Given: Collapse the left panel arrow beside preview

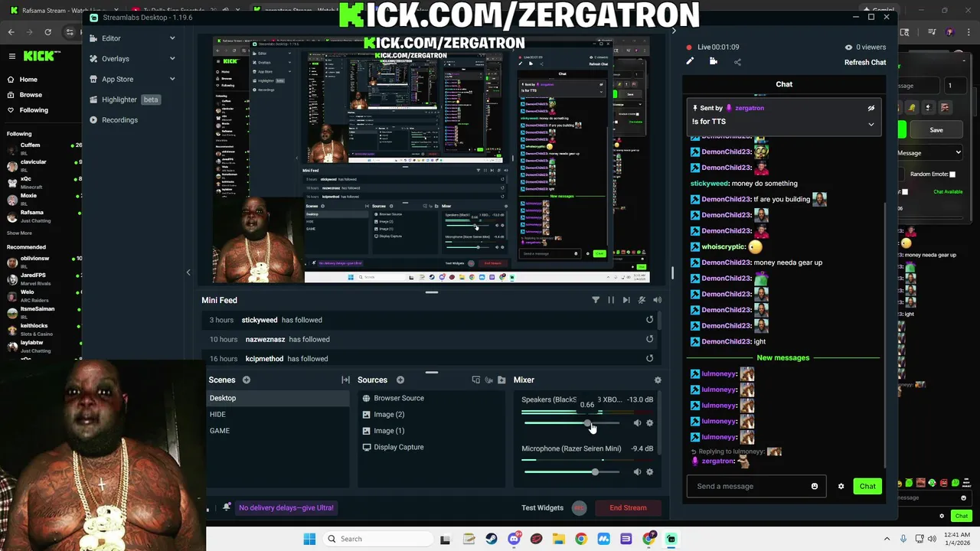Looking at the screenshot, I should [188, 272].
